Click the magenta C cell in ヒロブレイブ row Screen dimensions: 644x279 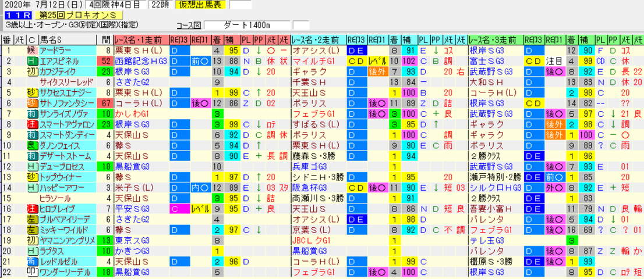tap(179, 209)
